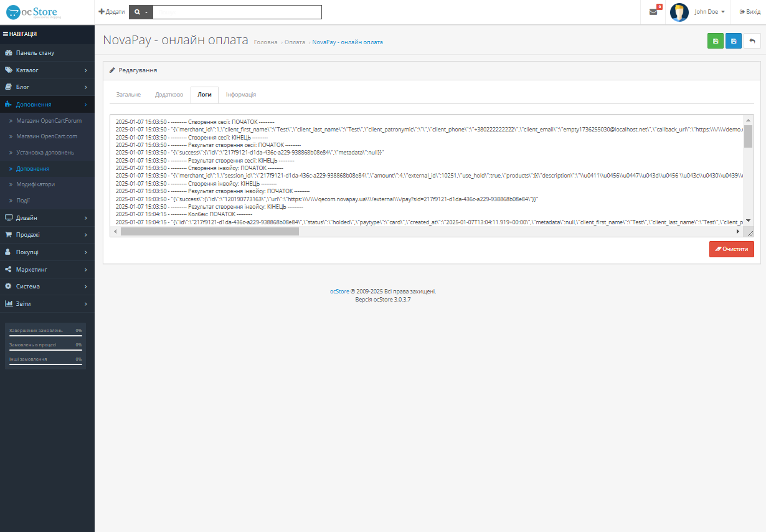Click the Завершених замовлень progress bar

[45, 336]
